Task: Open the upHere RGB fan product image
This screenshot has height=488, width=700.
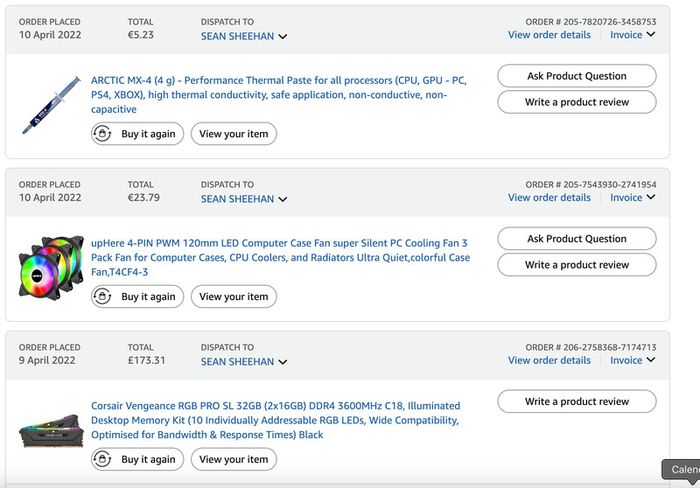Action: (x=51, y=267)
